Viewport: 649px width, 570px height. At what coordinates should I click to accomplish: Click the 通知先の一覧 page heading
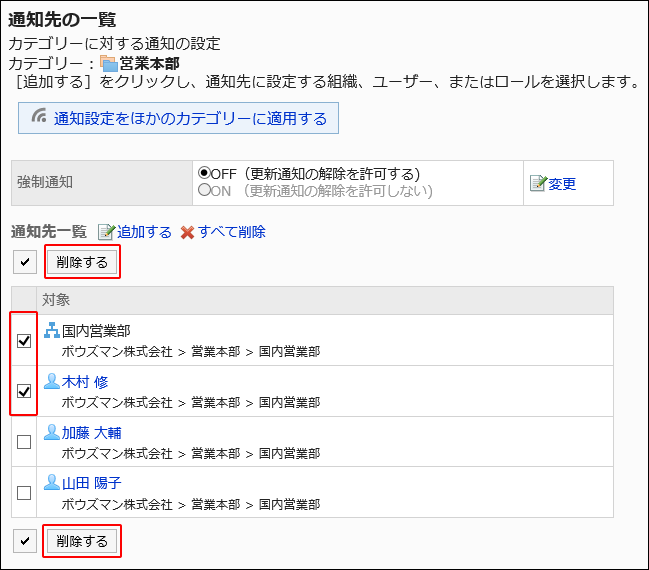point(62,19)
